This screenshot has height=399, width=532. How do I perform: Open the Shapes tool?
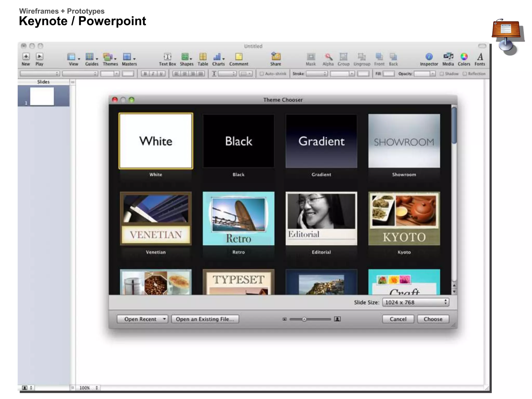185,57
